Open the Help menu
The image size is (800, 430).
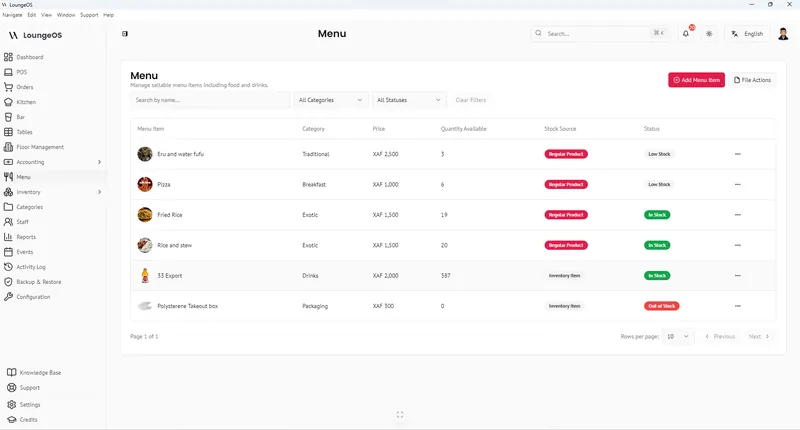(109, 15)
